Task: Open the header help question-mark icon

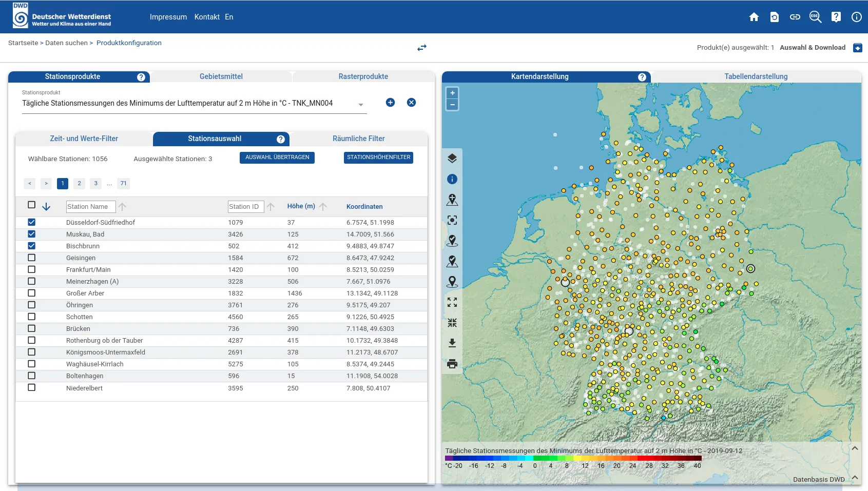Action: pos(836,17)
